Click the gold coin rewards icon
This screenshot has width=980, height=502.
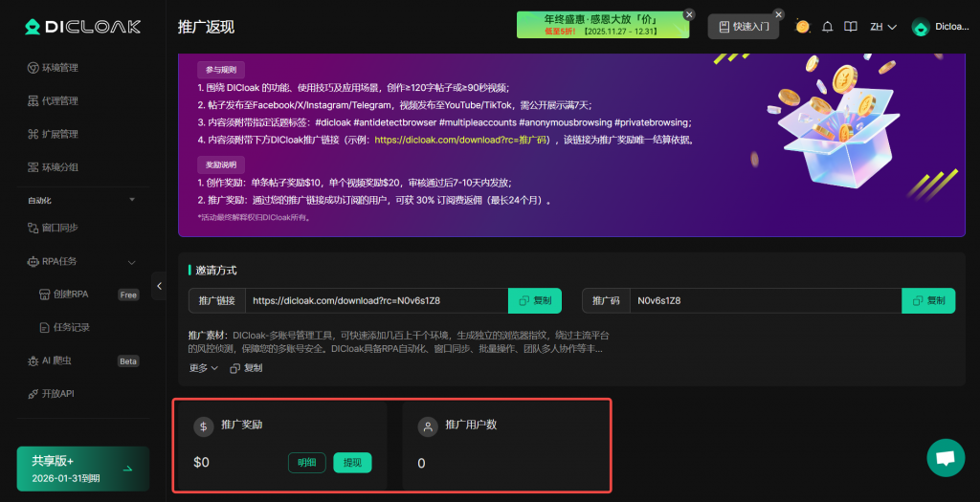pos(803,27)
